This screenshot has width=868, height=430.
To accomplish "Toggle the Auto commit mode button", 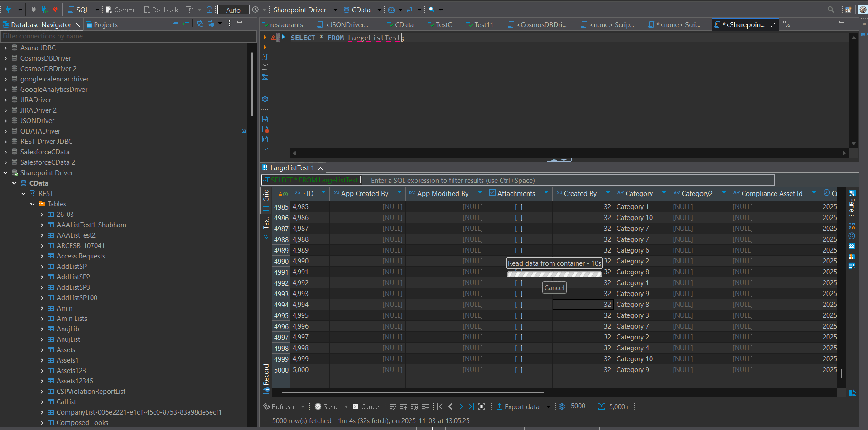I will click(x=232, y=10).
